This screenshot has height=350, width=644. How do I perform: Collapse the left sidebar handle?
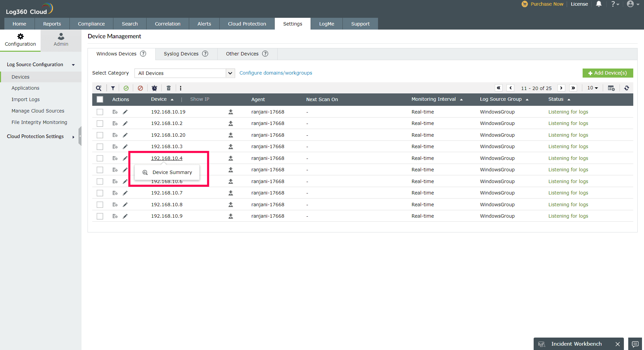[x=80, y=136]
